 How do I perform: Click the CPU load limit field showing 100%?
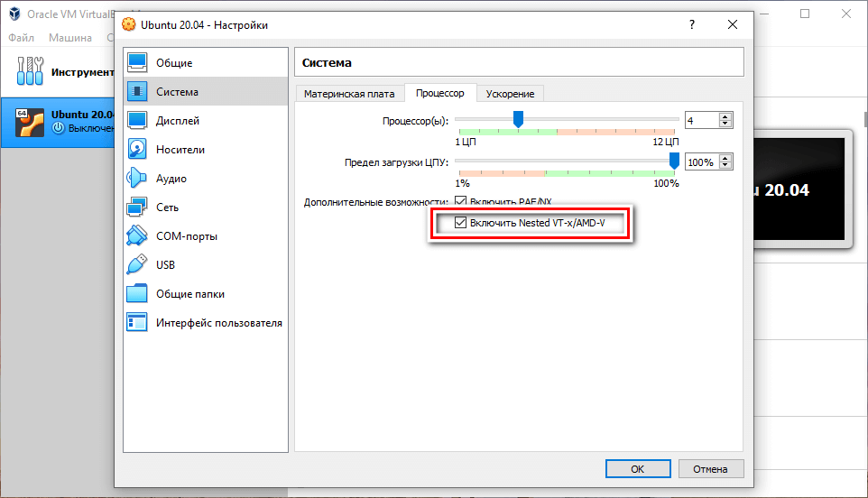(x=701, y=162)
